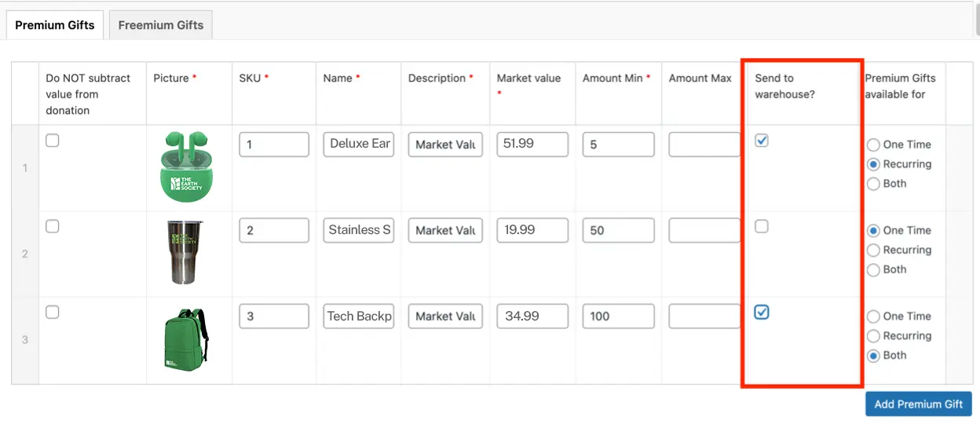Choose Both for the row 1 gift
Viewport: 980px width, 421px height.
[x=873, y=184]
